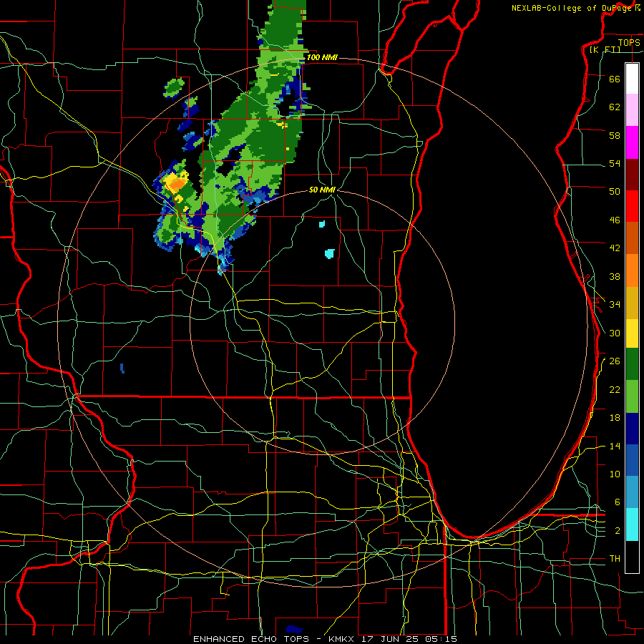Click the 62 legend value
The height and width of the screenshot is (644, 644).
coord(615,107)
